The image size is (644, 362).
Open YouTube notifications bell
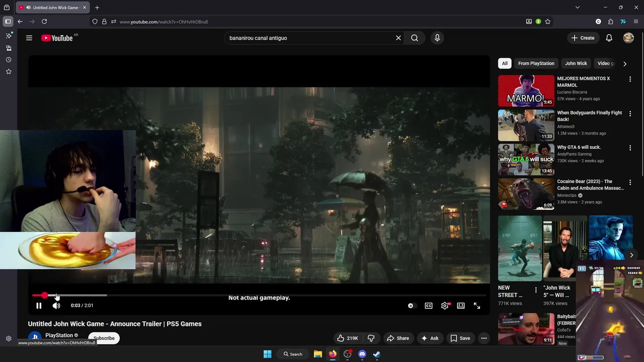(x=609, y=38)
